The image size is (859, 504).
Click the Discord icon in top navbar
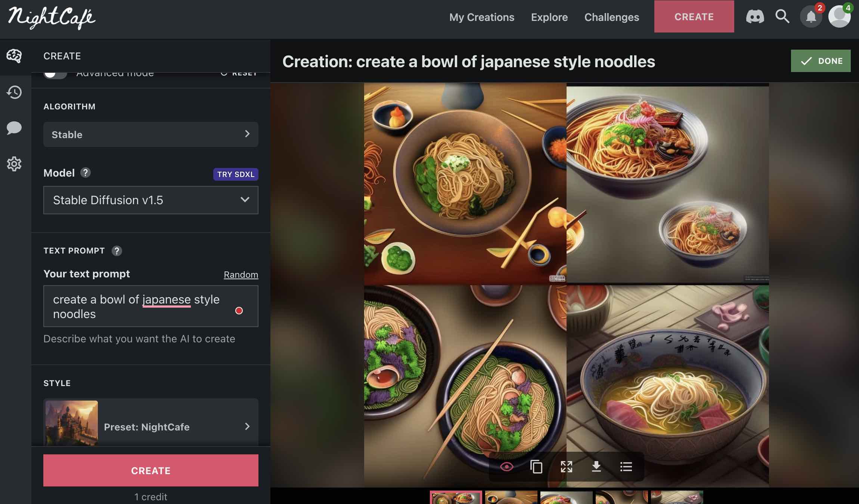pyautogui.click(x=755, y=16)
